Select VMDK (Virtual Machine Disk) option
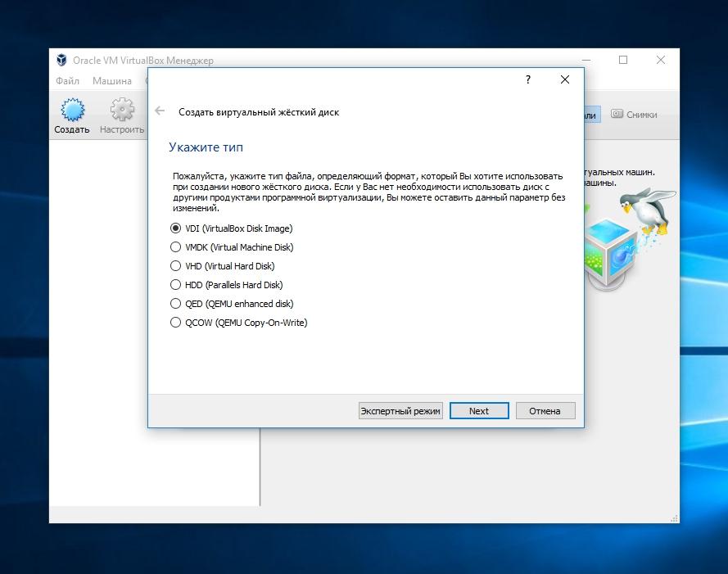Image resolution: width=728 pixels, height=574 pixels. (232, 247)
